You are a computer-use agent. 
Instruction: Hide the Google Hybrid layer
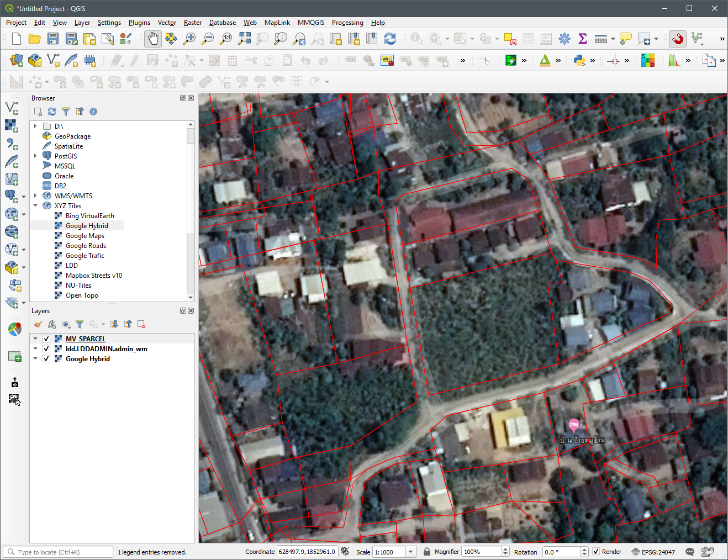(46, 358)
